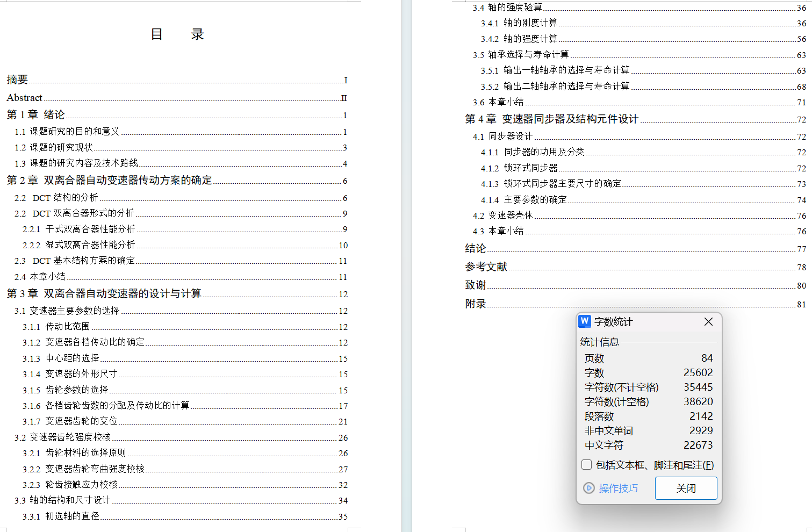Open the Abstract contents entry

177,97
